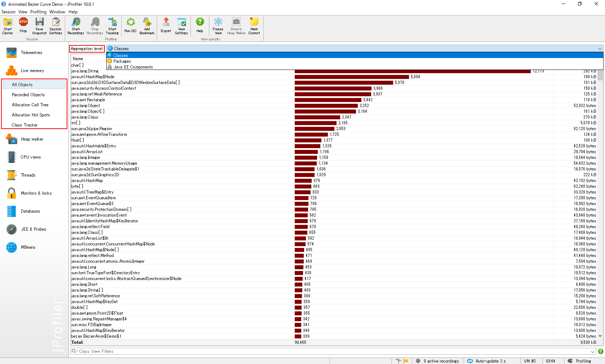The height and width of the screenshot is (364, 605).
Task: Open the Start Center
Action: tap(8, 26)
